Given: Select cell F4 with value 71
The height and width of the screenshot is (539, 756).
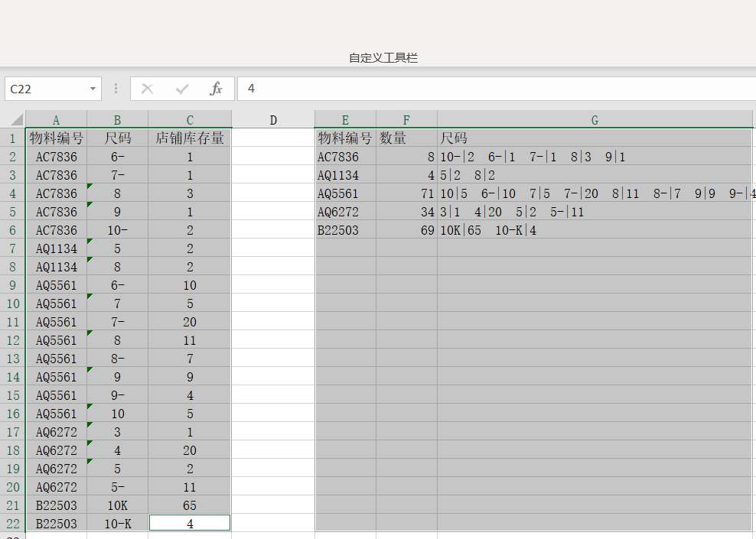Looking at the screenshot, I should pos(406,193).
